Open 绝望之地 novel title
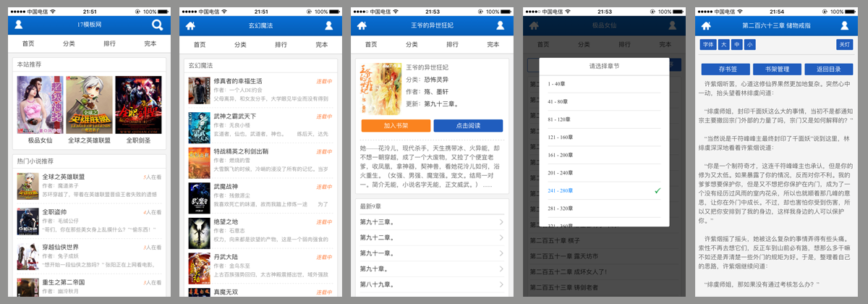This screenshot has height=304, width=868. pyautogui.click(x=225, y=221)
